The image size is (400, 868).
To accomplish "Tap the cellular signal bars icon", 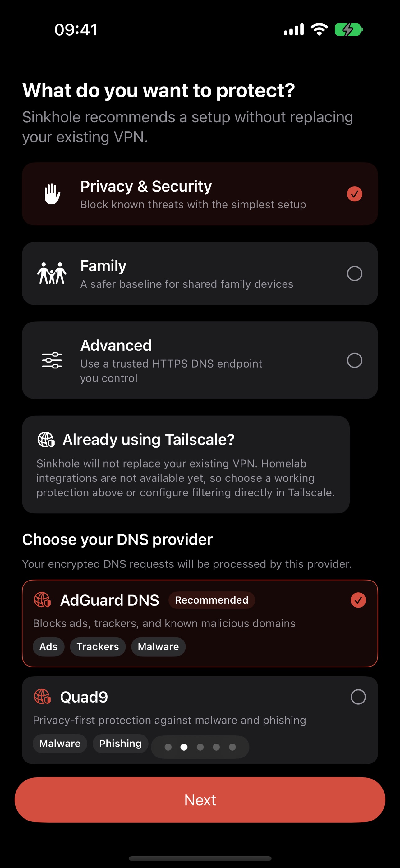I will click(294, 29).
